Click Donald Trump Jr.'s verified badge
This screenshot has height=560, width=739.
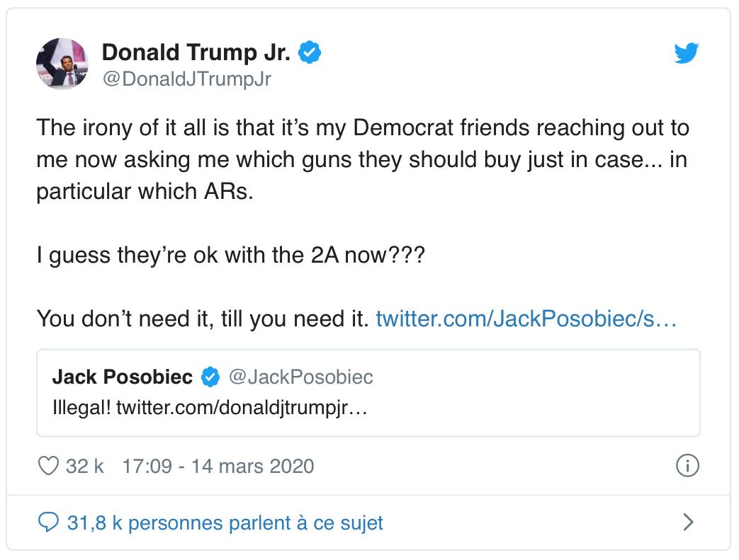point(312,52)
